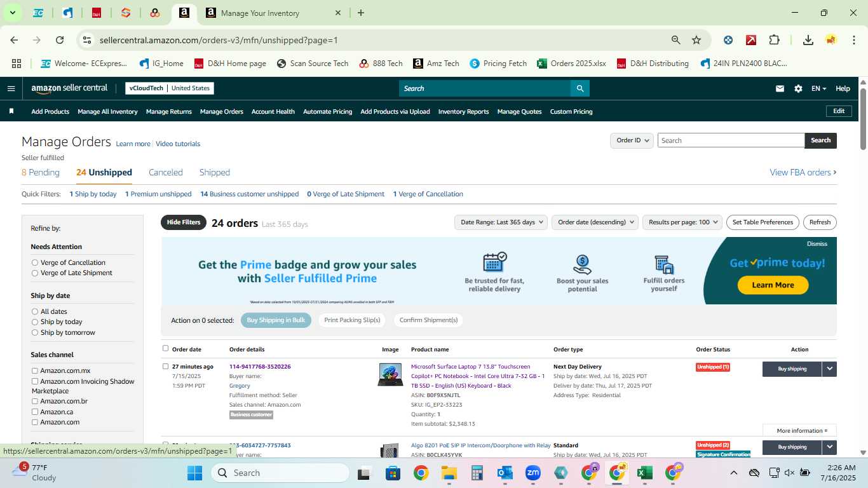
Task: Open the mail messages icon
Action: [x=780, y=88]
